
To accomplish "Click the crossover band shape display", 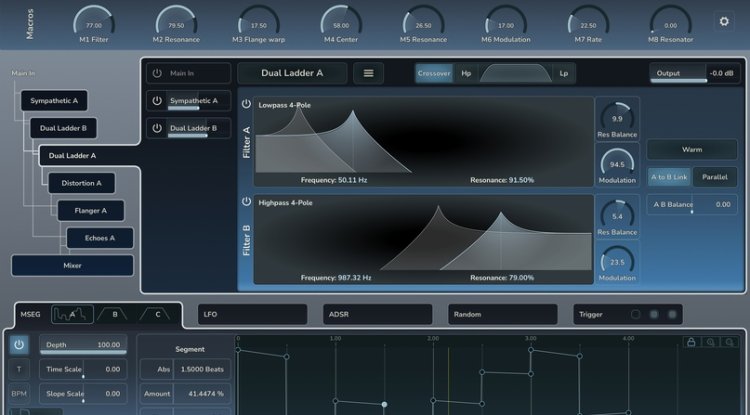I will coord(515,73).
